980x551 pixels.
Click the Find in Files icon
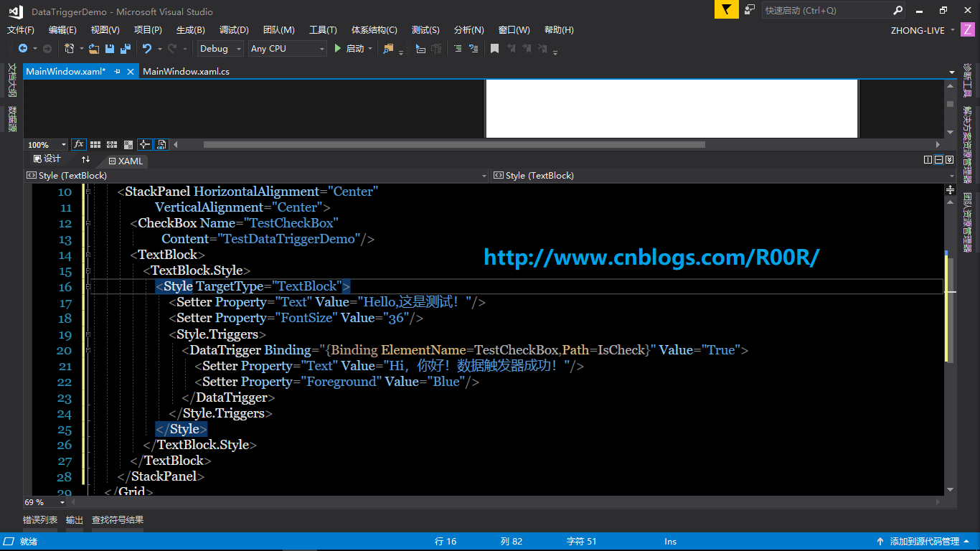388,49
